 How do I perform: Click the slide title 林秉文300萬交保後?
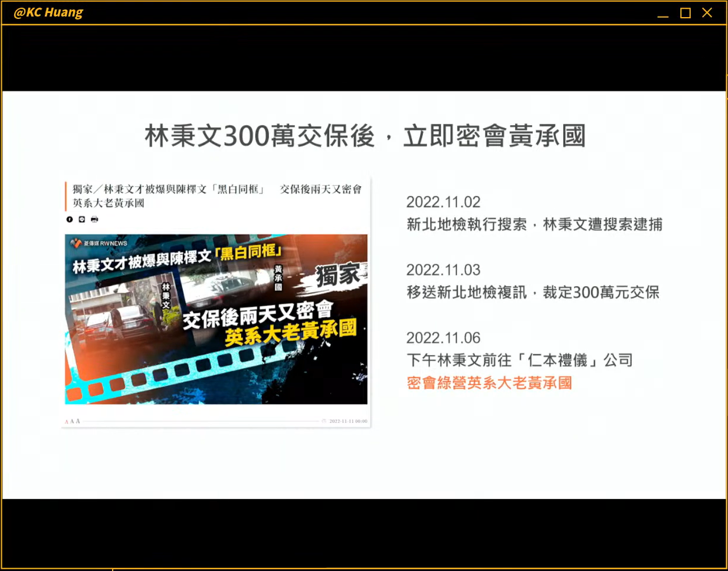365,136
